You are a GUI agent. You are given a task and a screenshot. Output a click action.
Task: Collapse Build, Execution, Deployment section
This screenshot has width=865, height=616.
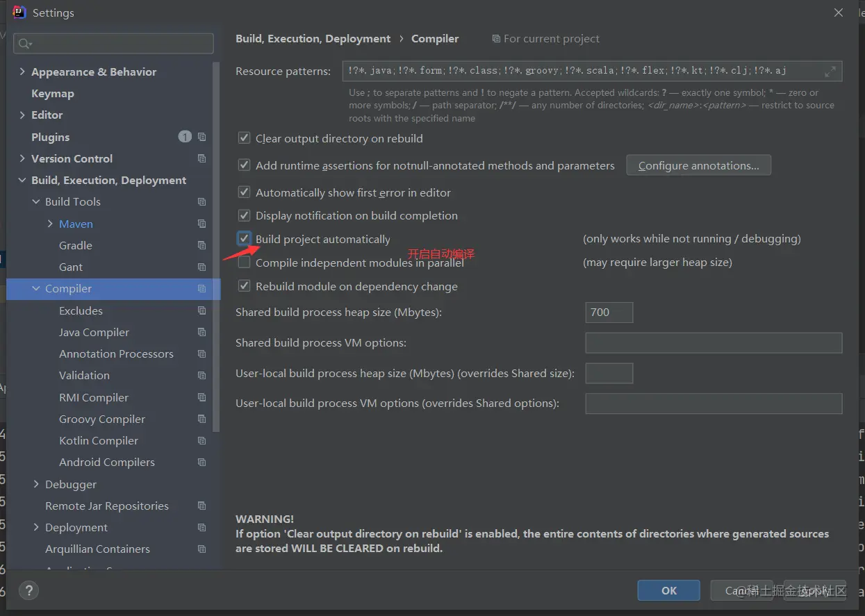pyautogui.click(x=22, y=180)
